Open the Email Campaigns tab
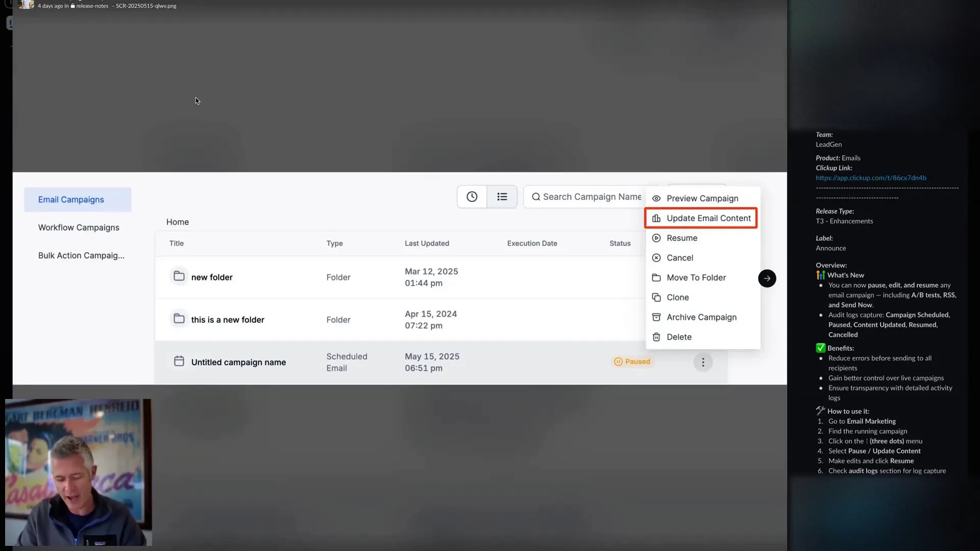Viewport: 980px width, 551px height. point(78,199)
